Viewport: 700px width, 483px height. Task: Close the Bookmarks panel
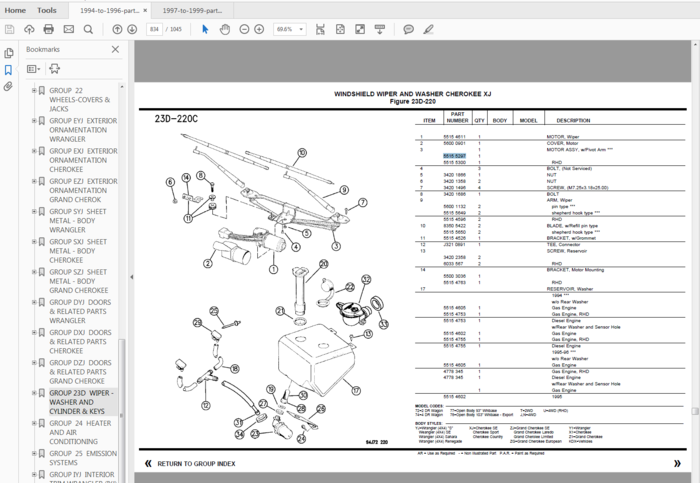[115, 49]
